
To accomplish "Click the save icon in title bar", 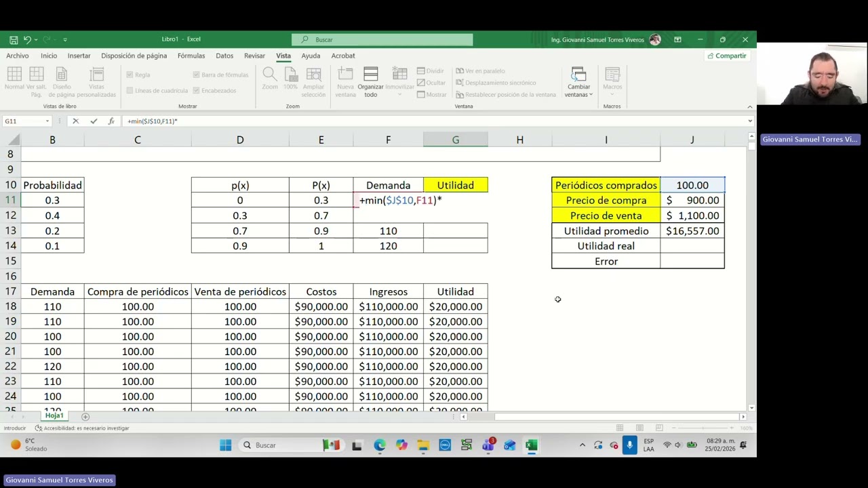I will click(x=13, y=39).
